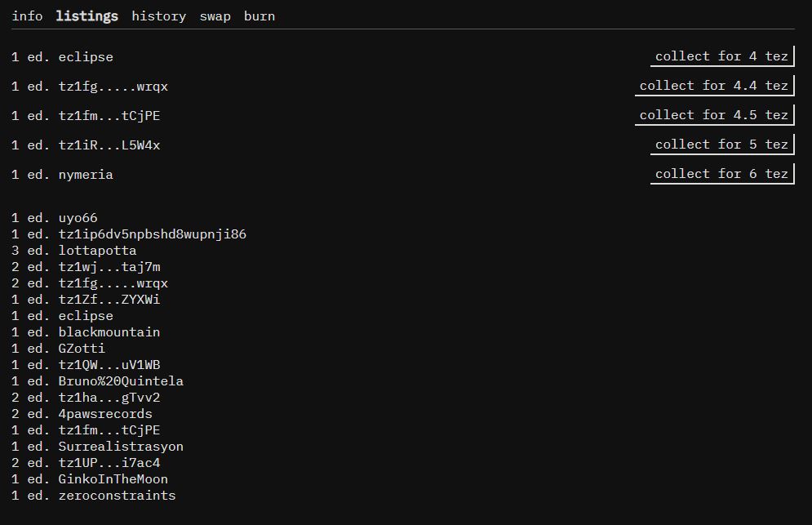
Task: Open owner 4pawsrecords profile
Action: tap(105, 414)
